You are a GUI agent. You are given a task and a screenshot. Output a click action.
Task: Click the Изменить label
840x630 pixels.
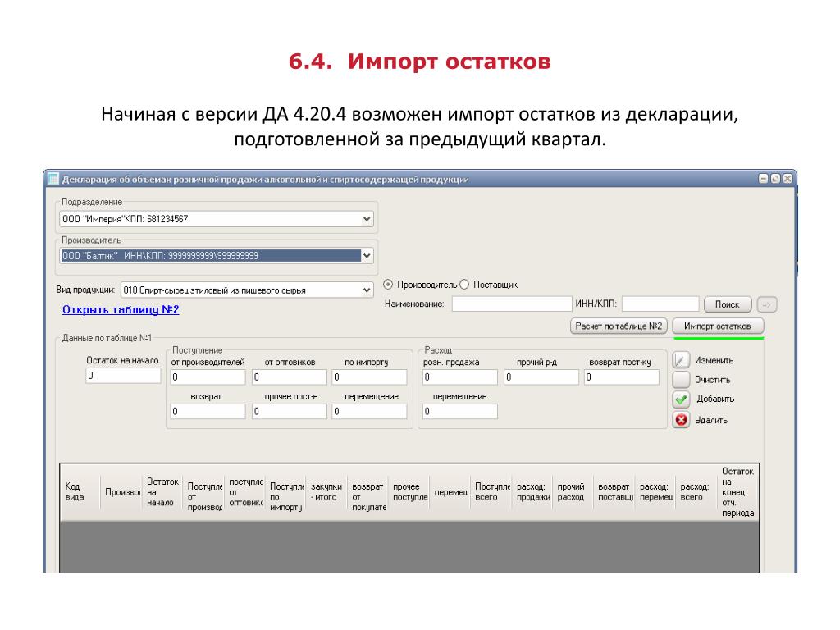[x=714, y=361]
